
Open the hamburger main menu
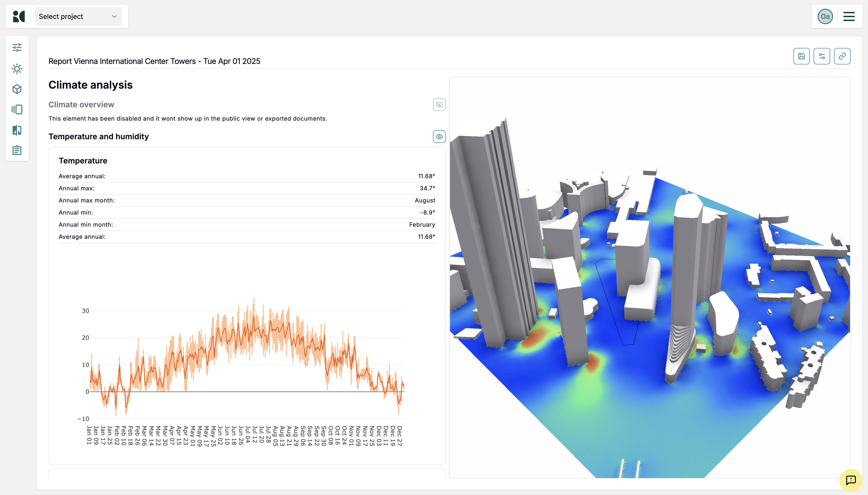tap(849, 16)
